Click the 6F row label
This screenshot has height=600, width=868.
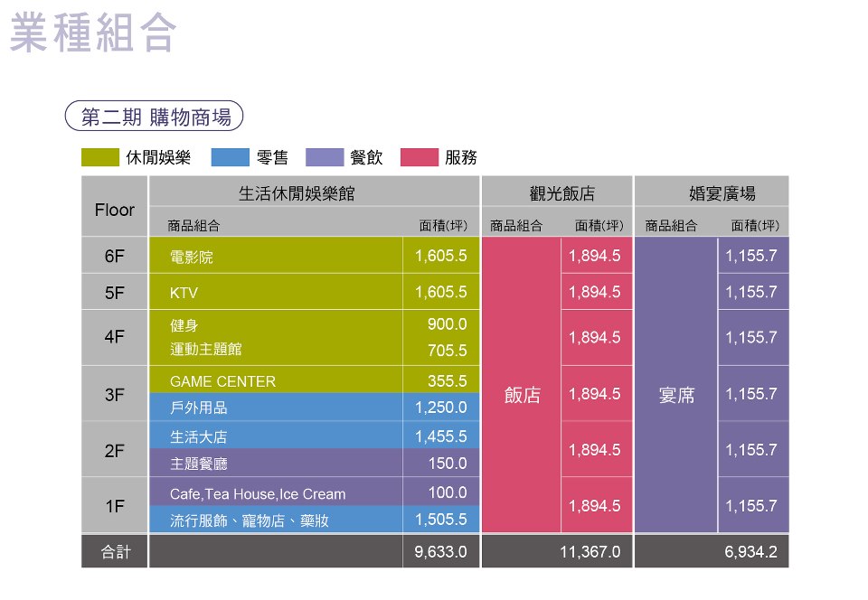[x=115, y=256]
